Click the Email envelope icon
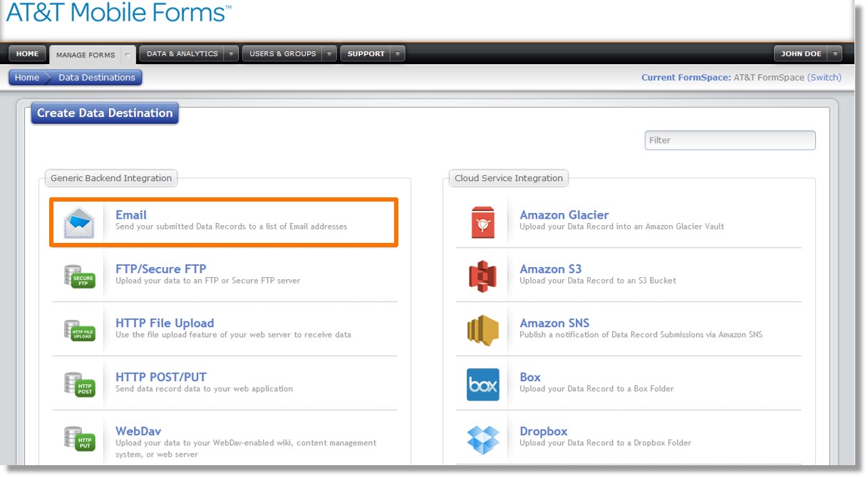The image size is (868, 478). point(78,222)
